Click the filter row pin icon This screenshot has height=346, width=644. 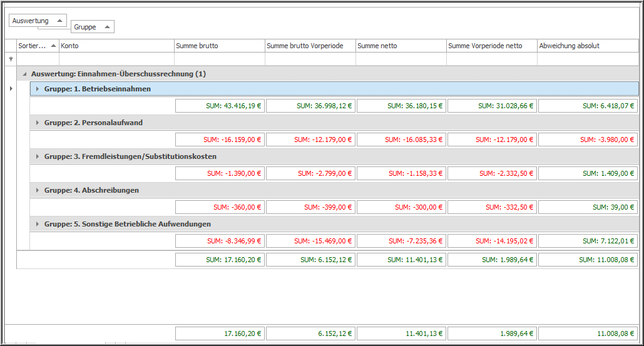(11, 59)
